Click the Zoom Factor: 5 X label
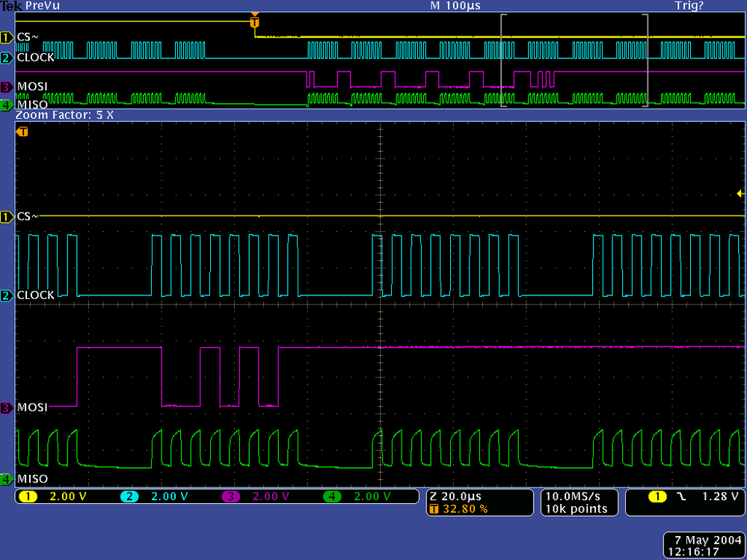Viewport: 747px width, 560px height. (x=65, y=114)
